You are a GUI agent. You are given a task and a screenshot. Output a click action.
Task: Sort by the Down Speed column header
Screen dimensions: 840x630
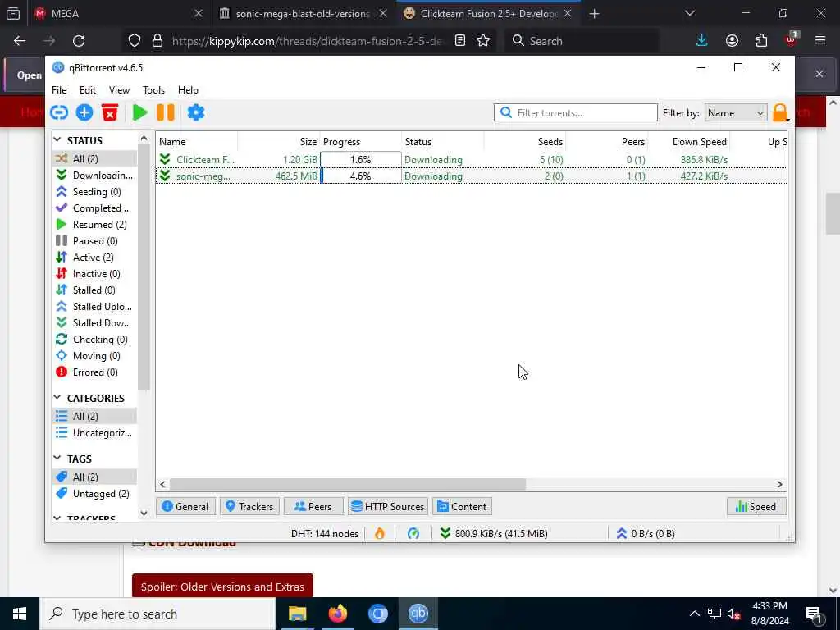(690, 141)
